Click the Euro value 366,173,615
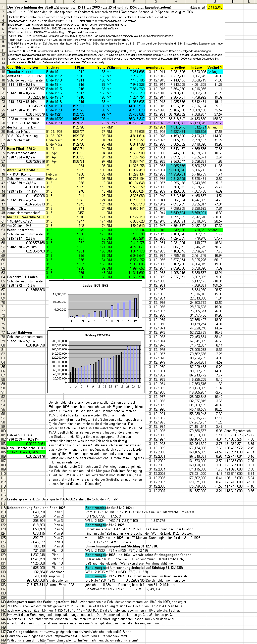The image size is (257, 644). (x=196, y=123)
